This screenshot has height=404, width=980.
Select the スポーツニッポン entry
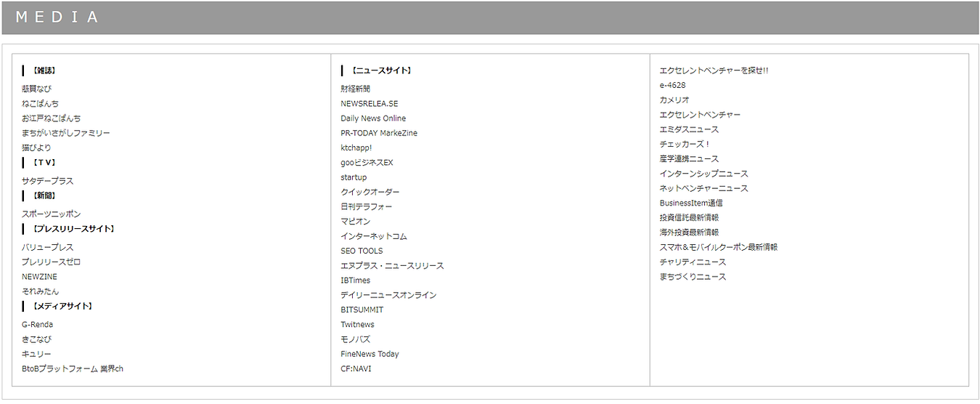[51, 214]
